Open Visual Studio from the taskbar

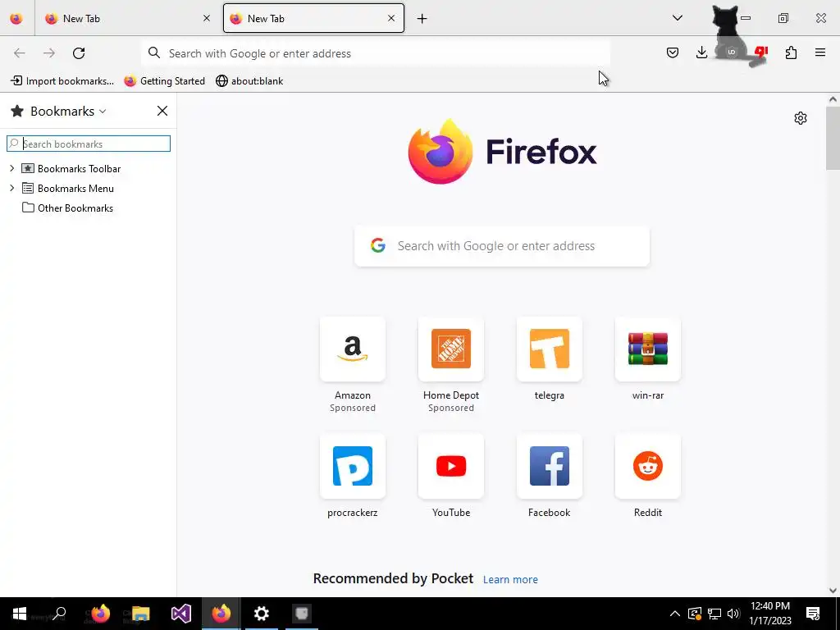point(181,614)
